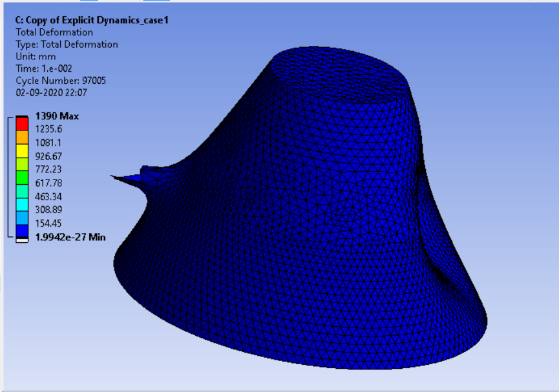Click the '1.9942e-27 Min' legend value

point(70,238)
